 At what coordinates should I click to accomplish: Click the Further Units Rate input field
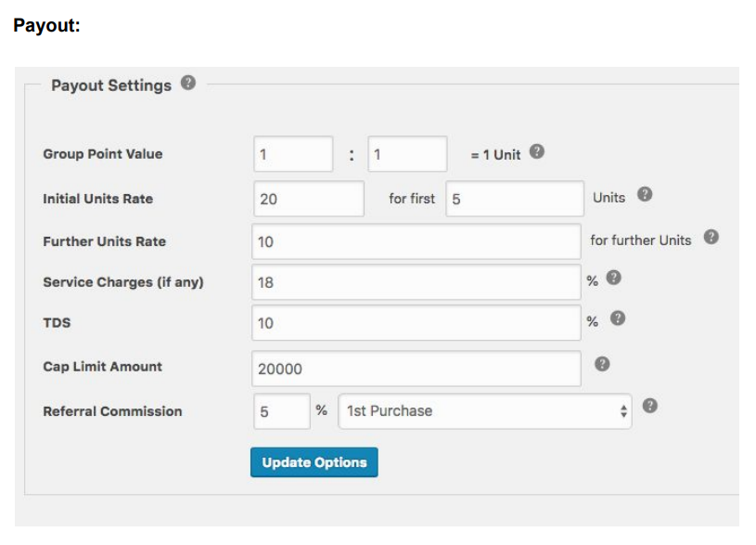tap(416, 241)
